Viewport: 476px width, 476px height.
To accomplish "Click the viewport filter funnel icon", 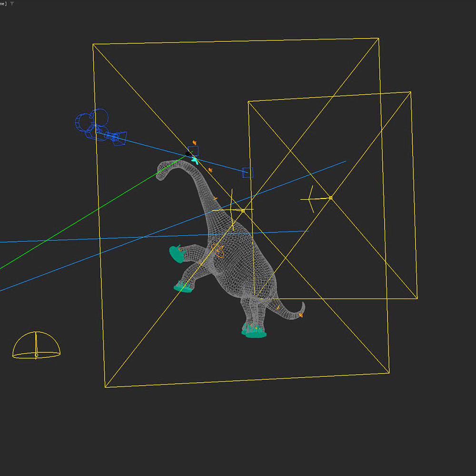I will 12,4.
